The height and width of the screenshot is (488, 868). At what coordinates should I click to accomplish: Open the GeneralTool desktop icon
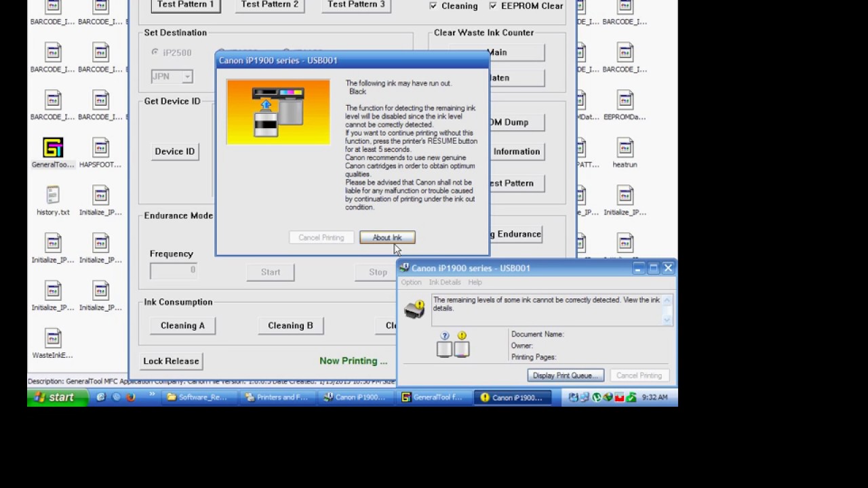point(53,153)
